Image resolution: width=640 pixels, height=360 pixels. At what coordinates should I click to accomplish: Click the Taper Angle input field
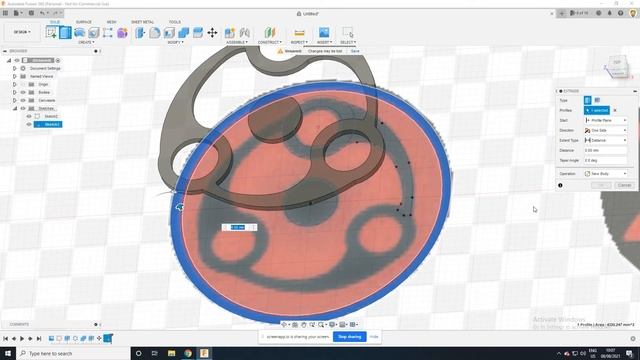point(606,160)
